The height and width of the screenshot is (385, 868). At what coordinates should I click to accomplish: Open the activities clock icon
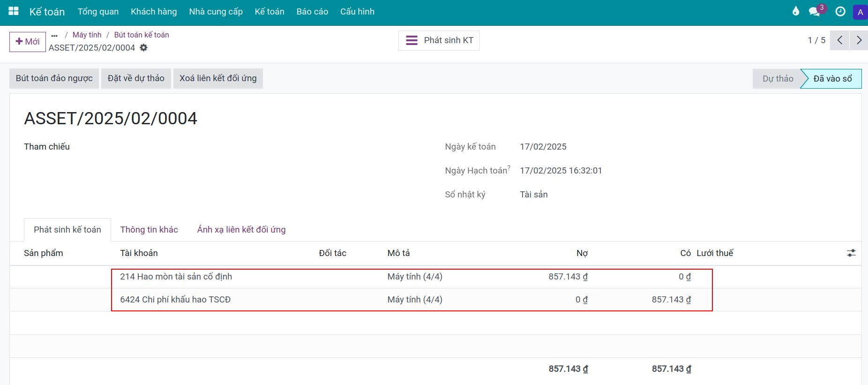[x=840, y=12]
